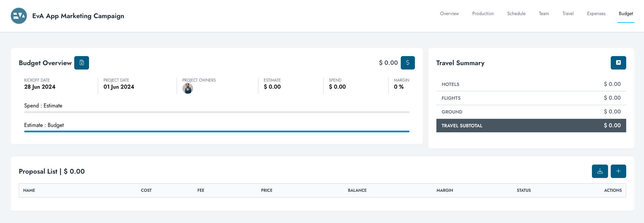View the Expenses tab
The height and width of the screenshot is (223, 644).
pyautogui.click(x=596, y=14)
